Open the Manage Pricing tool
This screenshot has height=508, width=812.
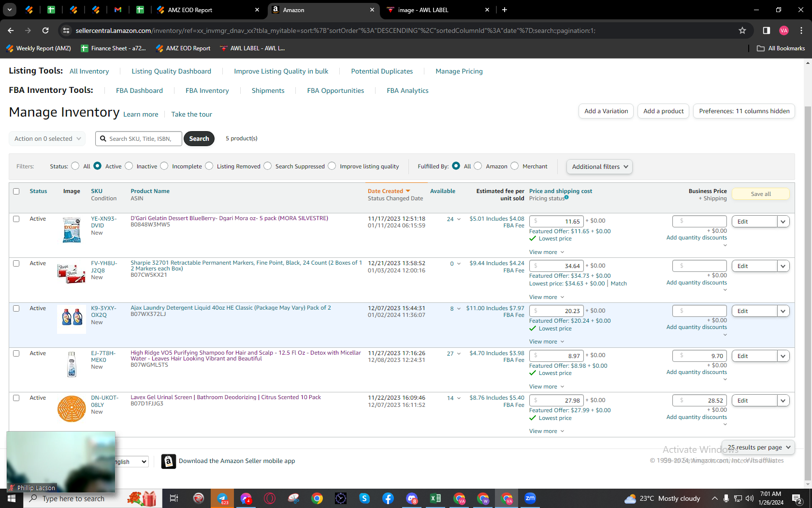(x=459, y=71)
